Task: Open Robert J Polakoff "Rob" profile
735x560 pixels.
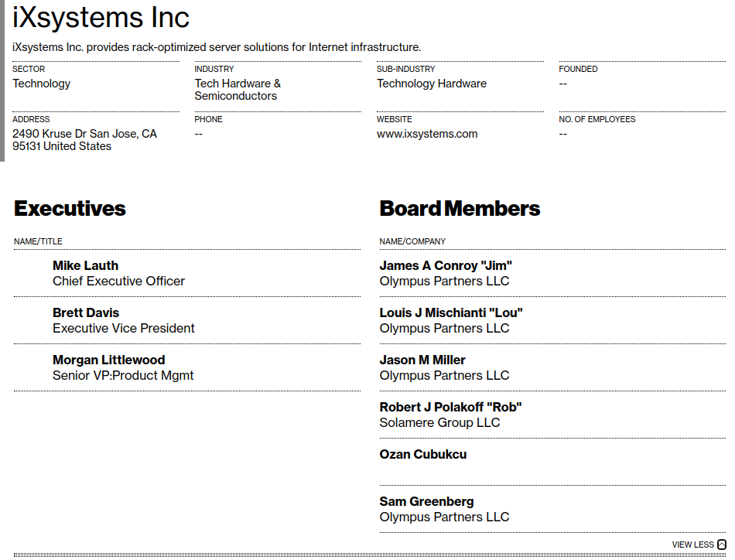Action: (450, 407)
